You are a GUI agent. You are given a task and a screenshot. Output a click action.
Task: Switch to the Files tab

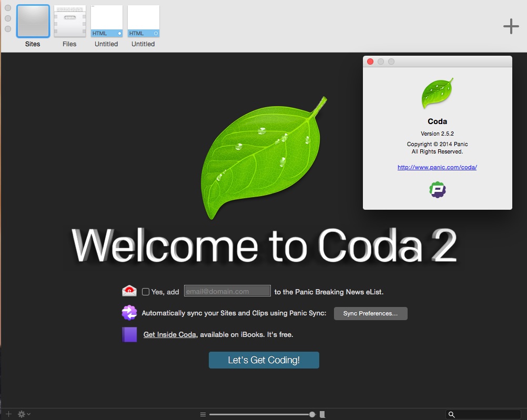coord(70,21)
